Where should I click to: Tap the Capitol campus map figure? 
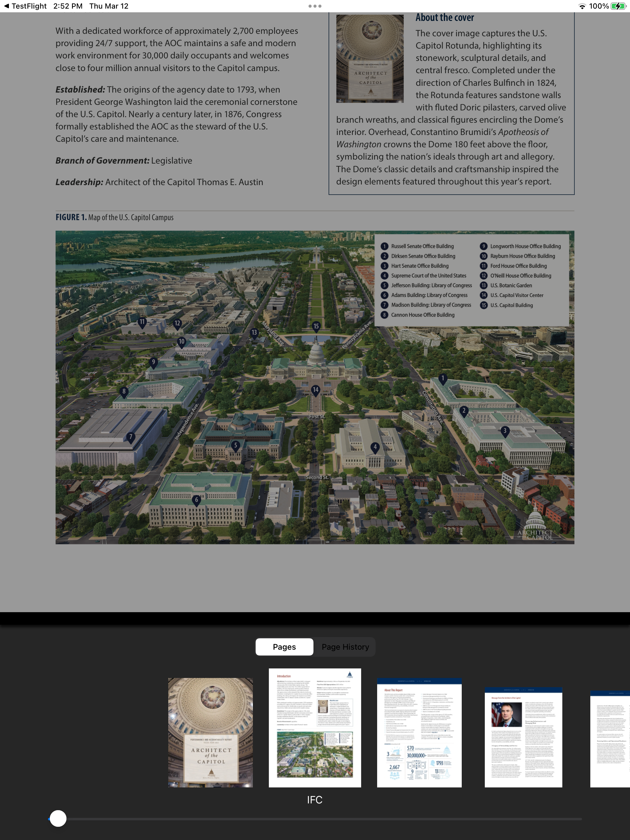tap(315, 387)
